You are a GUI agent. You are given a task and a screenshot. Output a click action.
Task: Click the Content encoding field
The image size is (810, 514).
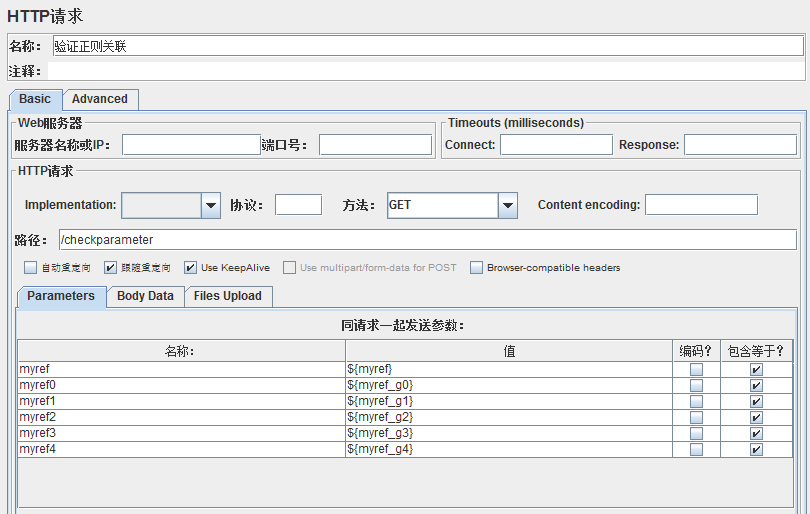click(702, 205)
